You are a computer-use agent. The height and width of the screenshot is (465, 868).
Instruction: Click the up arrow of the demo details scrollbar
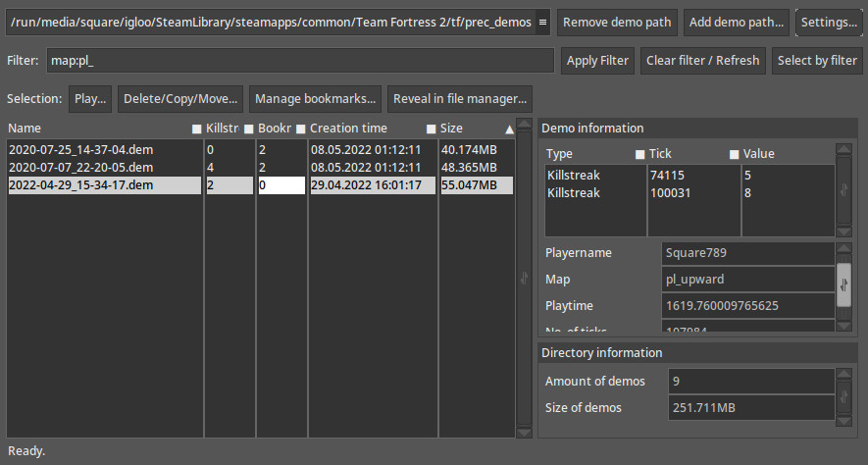[x=843, y=248]
